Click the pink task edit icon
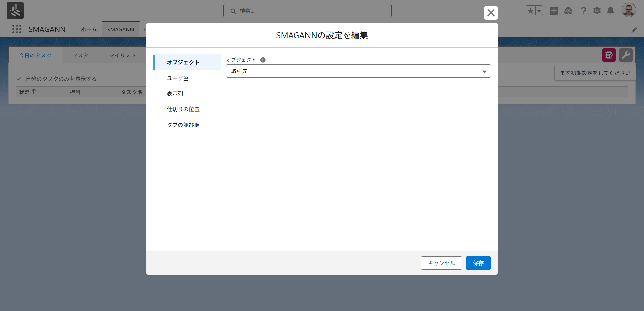This screenshot has width=644, height=311. point(609,55)
